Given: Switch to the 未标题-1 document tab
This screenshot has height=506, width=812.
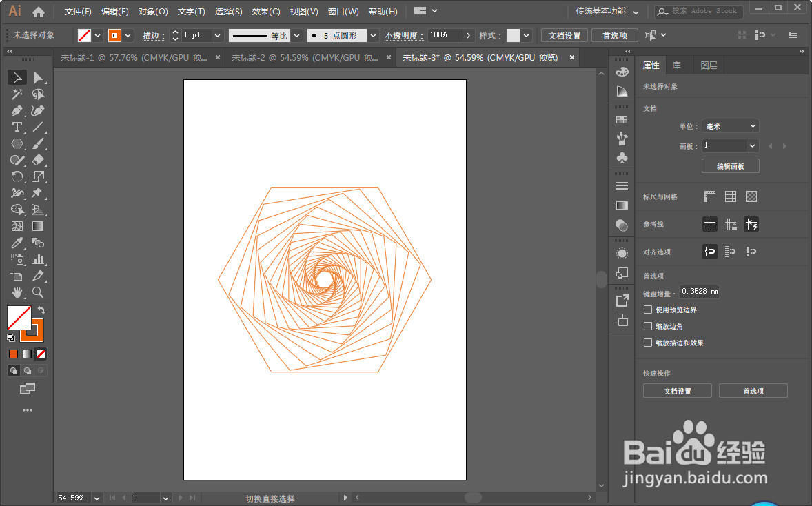Looking at the screenshot, I should 134,57.
